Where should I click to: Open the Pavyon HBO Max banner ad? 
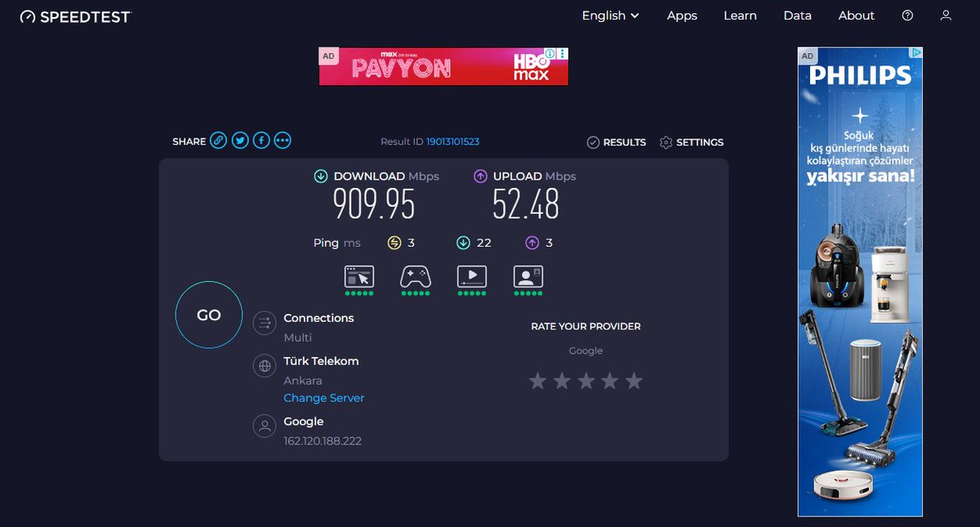tap(443, 66)
